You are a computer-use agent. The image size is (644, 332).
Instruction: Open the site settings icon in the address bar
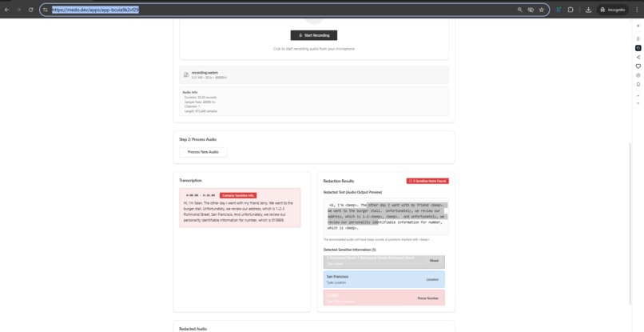tap(46, 10)
